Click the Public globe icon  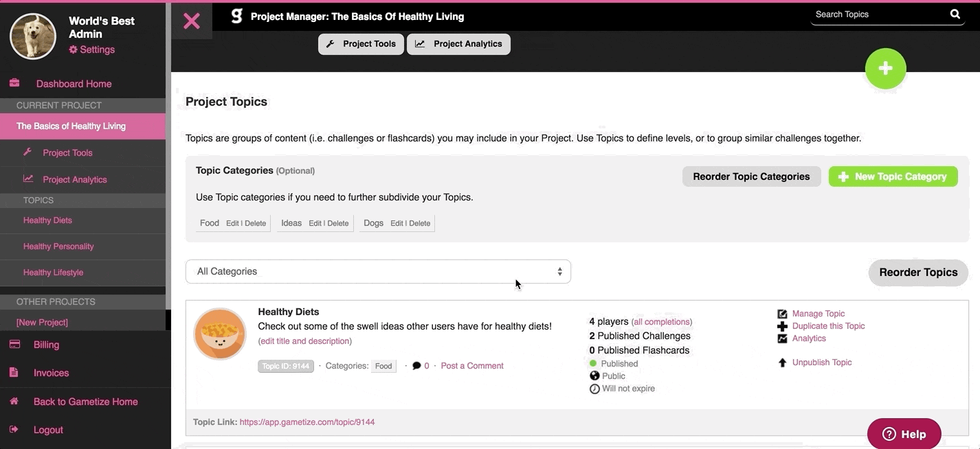[594, 376]
